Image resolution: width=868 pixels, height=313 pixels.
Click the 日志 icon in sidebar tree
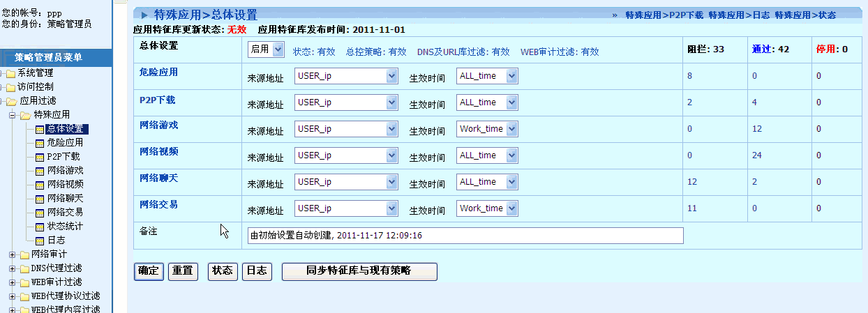40,241
